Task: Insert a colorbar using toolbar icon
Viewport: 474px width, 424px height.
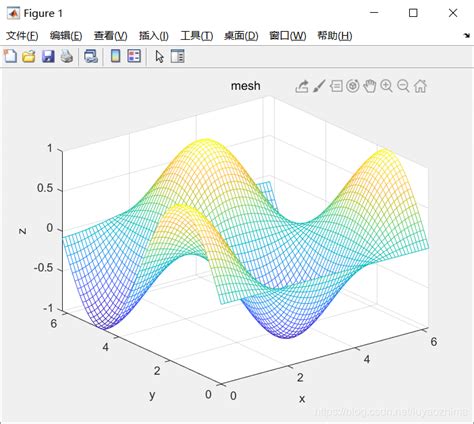Action: 115,56
